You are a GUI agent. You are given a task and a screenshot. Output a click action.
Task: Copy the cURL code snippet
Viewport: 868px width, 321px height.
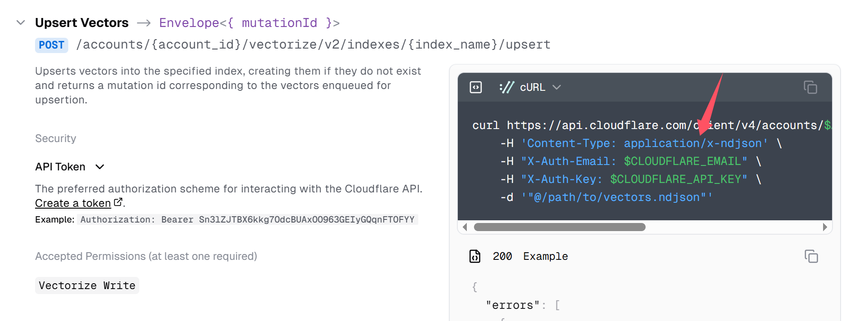tap(810, 87)
